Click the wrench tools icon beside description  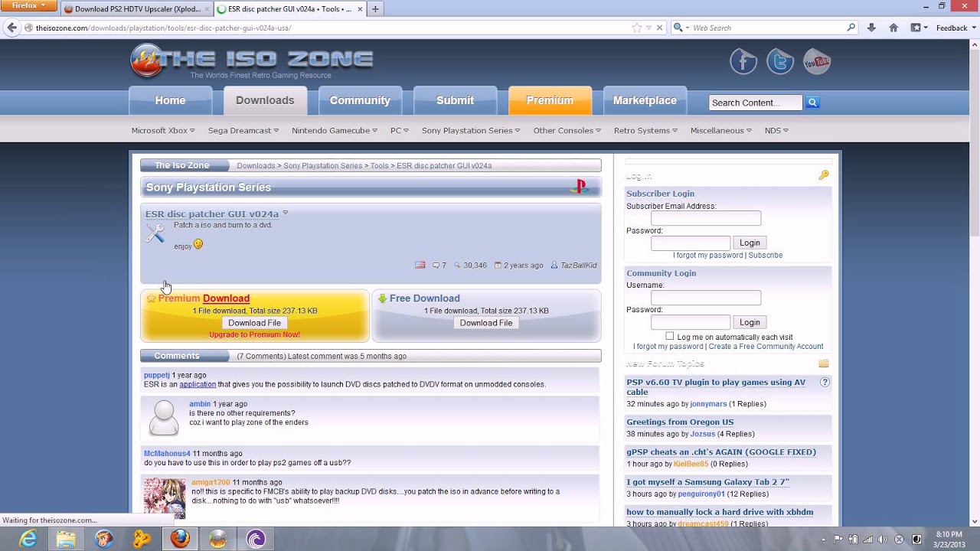(155, 234)
